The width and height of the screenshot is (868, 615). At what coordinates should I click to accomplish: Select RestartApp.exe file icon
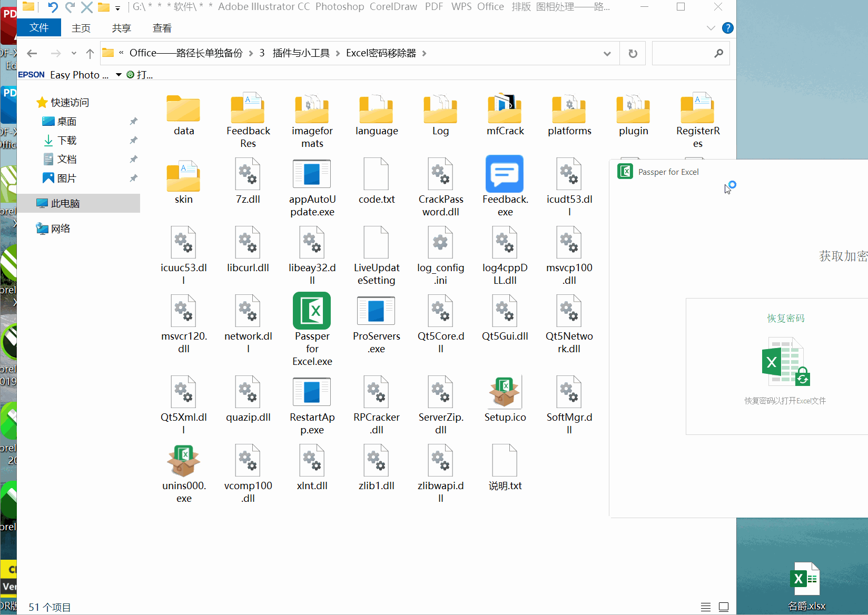[x=312, y=392]
